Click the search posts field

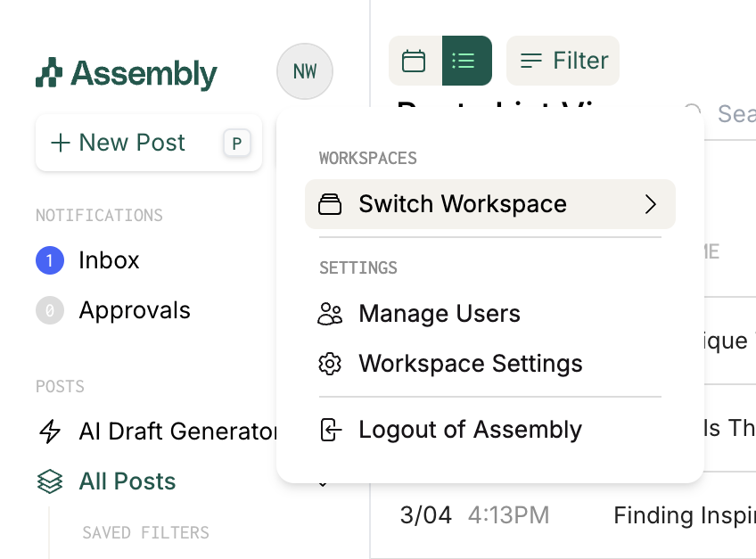point(731,113)
